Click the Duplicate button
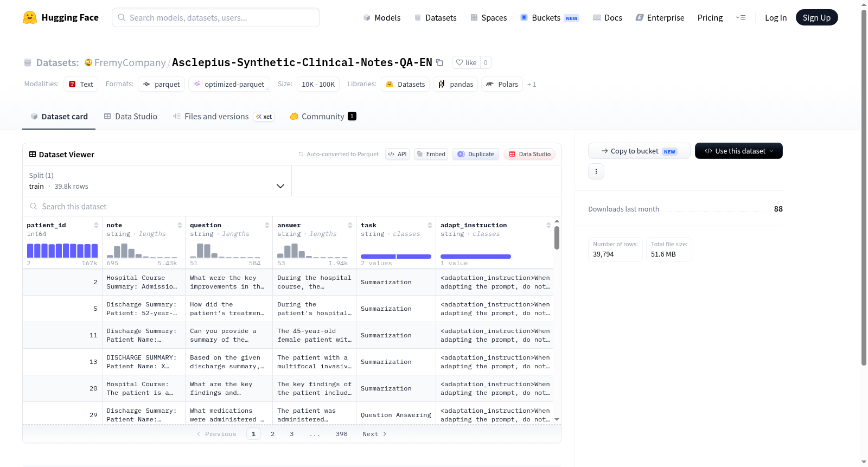868x467 pixels. tap(475, 154)
